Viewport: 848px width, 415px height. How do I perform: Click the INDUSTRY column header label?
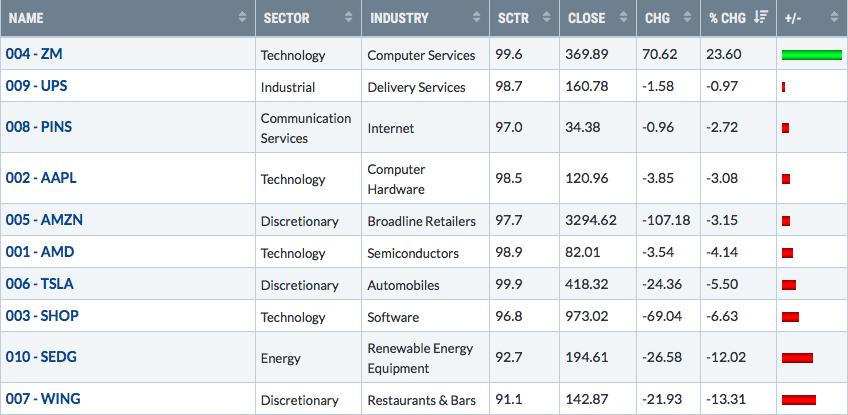click(399, 18)
